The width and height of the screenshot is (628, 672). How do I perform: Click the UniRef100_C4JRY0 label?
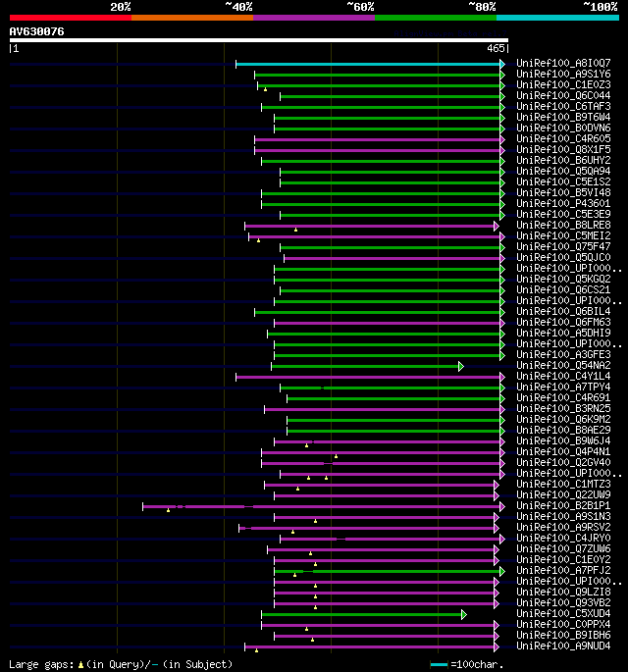click(x=563, y=538)
